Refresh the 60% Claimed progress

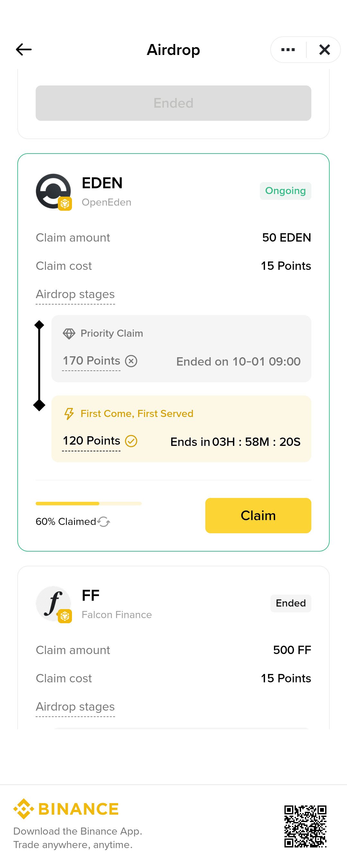click(x=104, y=522)
